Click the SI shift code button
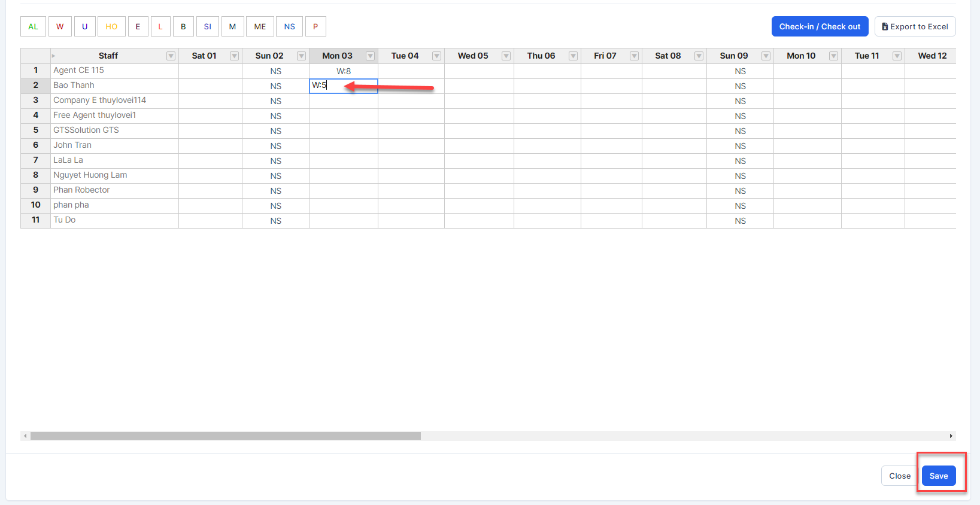This screenshot has height=505, width=980. click(207, 26)
